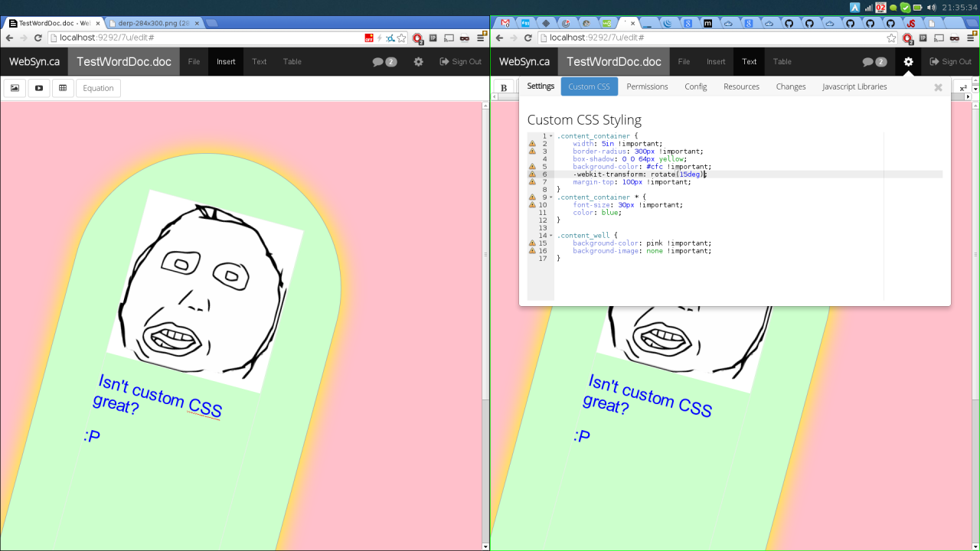Bookmark the page in the left browser
Screen dimensions: 980x551
click(x=401, y=37)
